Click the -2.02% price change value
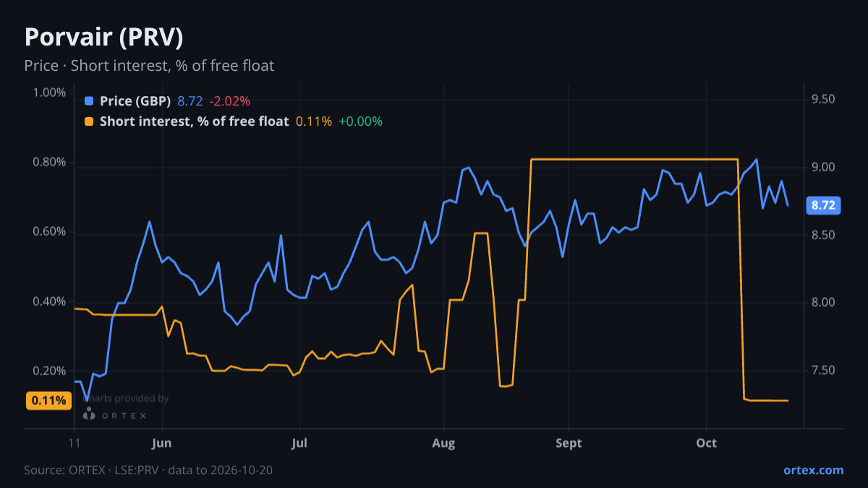 (x=229, y=101)
